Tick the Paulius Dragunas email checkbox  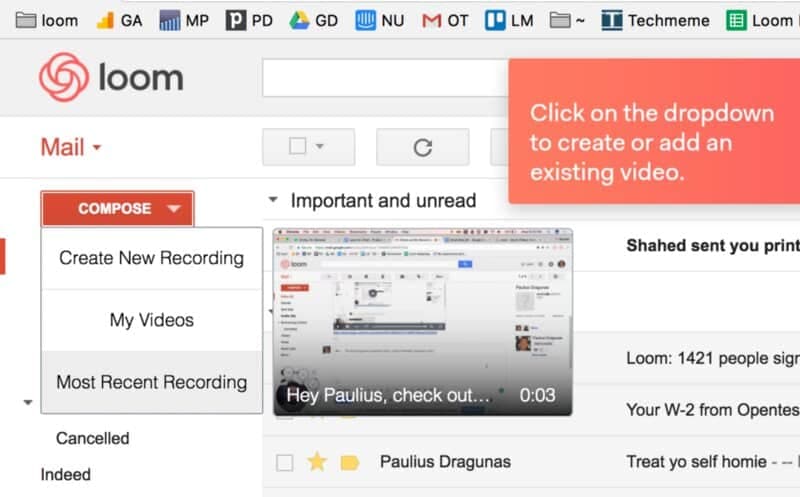(x=285, y=462)
